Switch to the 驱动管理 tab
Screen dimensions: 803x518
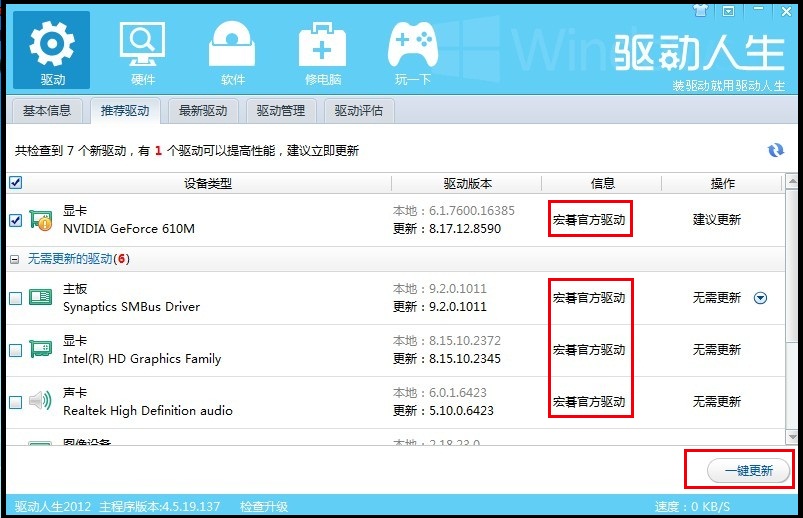click(281, 111)
